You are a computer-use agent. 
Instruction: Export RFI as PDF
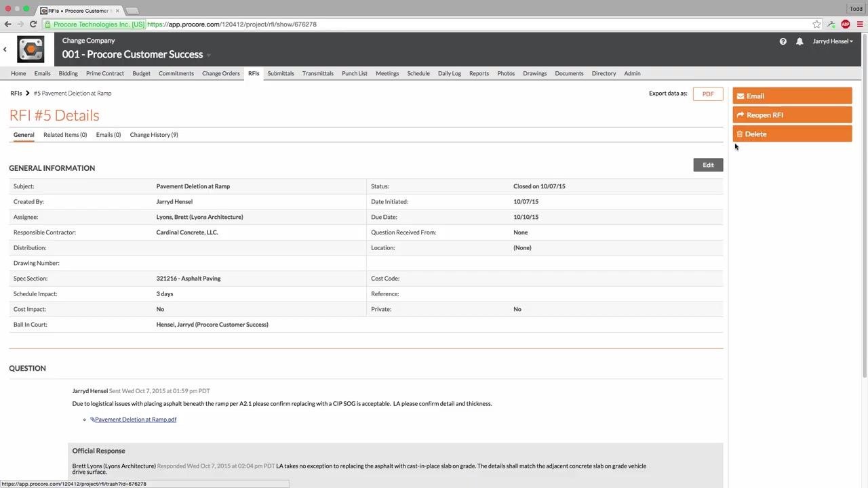pos(708,94)
